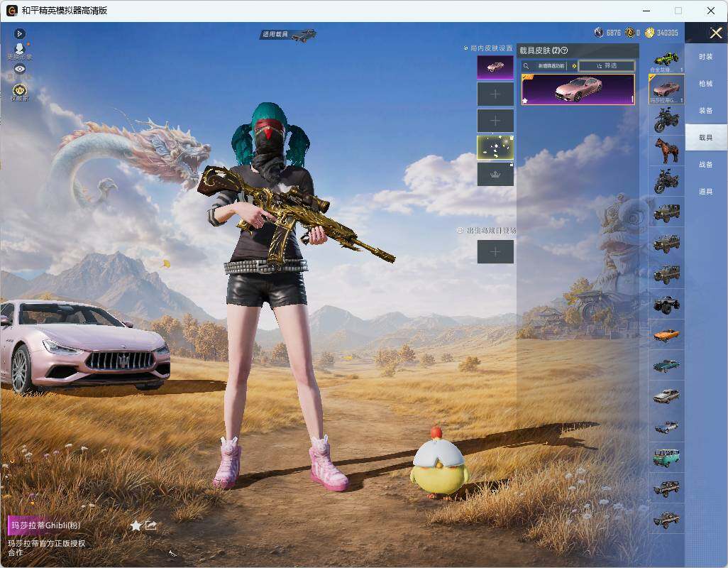Minimize the 和平精英模拟器高清版 window
Screen dimensions: 728x568
coord(646,11)
